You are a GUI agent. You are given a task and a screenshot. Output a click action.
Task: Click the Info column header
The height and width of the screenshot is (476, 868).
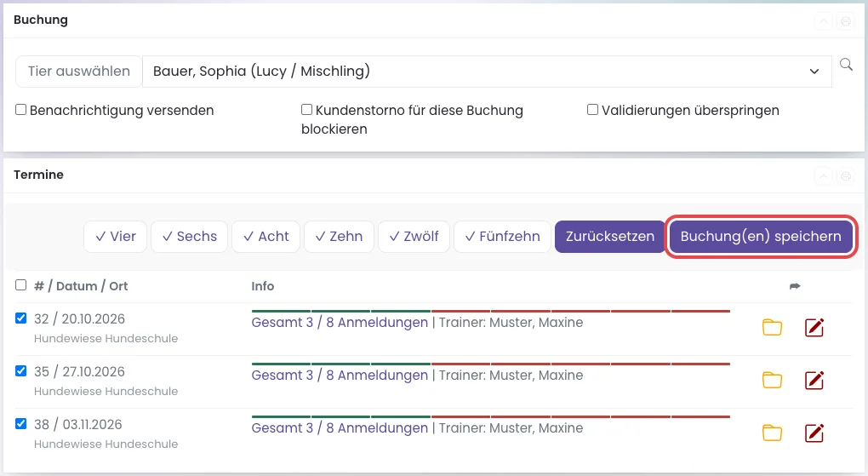[262, 286]
